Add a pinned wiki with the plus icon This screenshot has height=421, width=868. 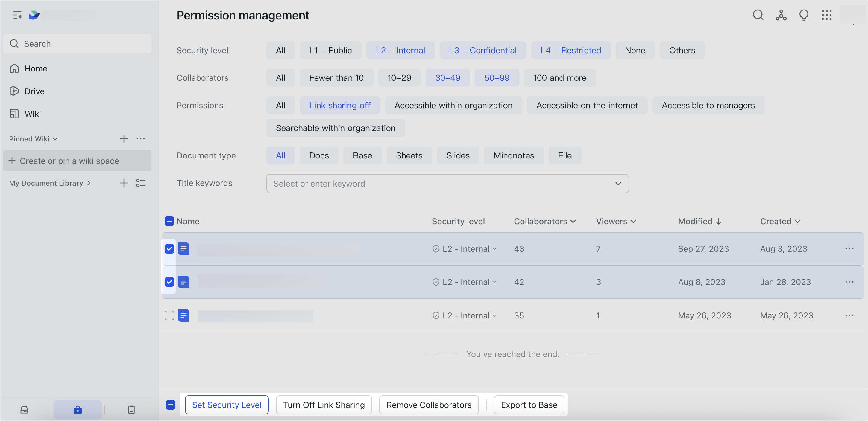coord(124,139)
